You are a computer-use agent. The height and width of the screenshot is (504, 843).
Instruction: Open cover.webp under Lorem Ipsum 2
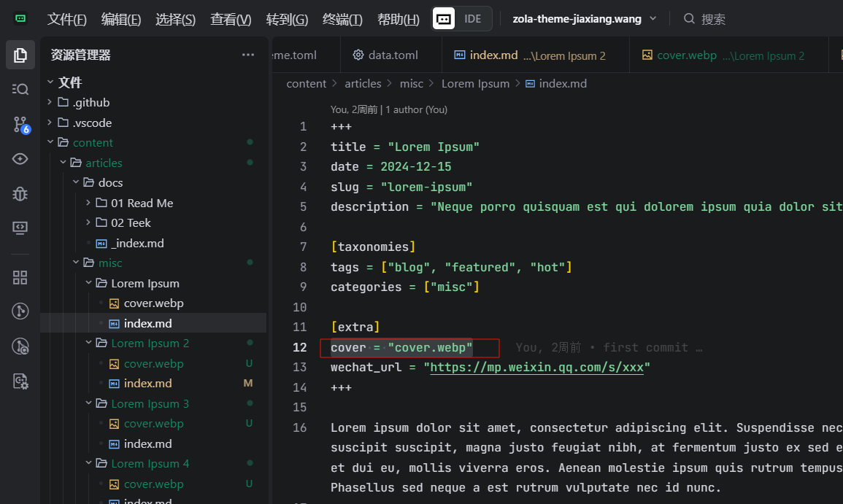point(154,363)
